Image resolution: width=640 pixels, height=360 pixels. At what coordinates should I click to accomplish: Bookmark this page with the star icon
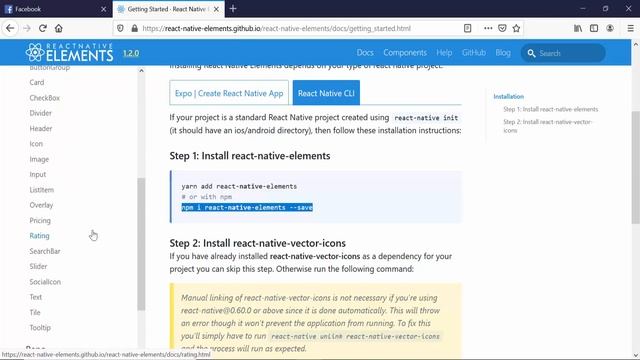[516, 28]
